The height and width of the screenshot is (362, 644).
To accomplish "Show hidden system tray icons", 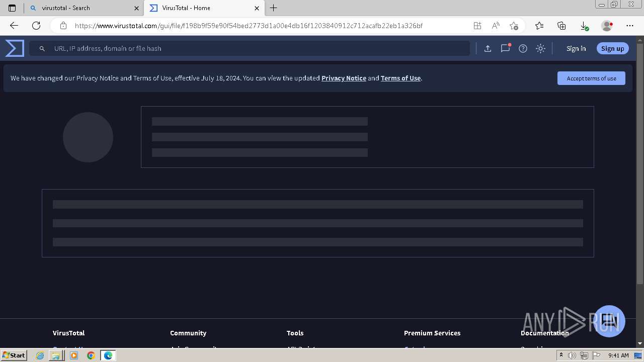I will 561,355.
